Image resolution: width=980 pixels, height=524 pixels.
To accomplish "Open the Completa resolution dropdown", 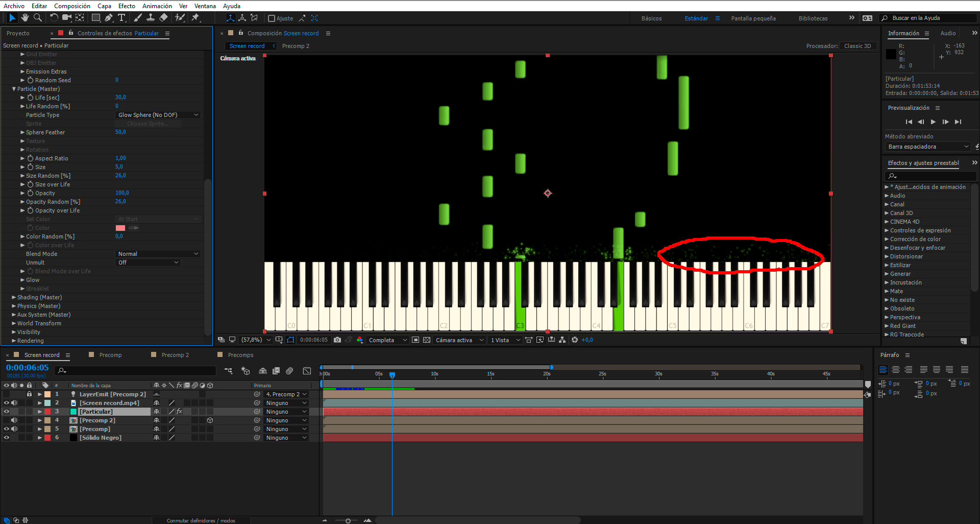I will pyautogui.click(x=387, y=340).
